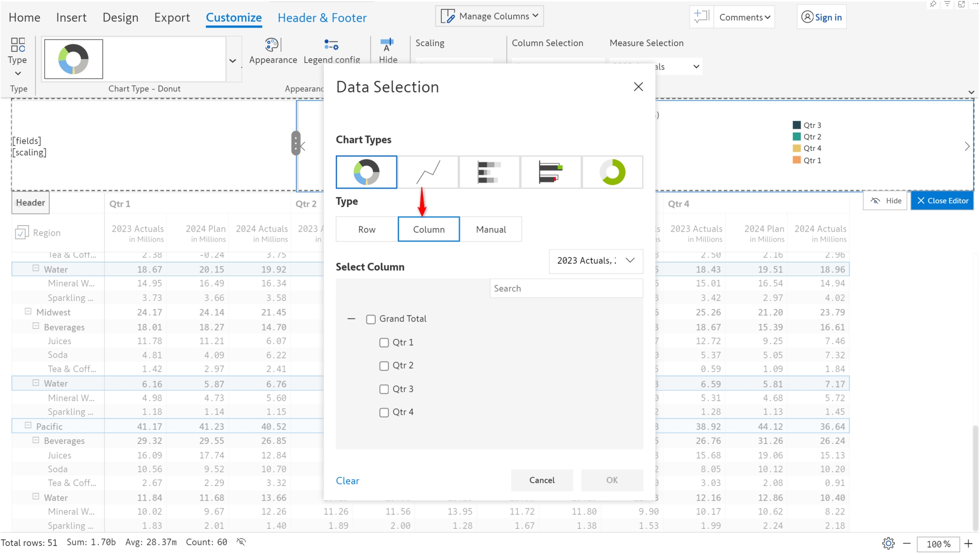This screenshot has width=980, height=554.
Task: Click the Type grid icon in ribbon
Action: [x=17, y=45]
